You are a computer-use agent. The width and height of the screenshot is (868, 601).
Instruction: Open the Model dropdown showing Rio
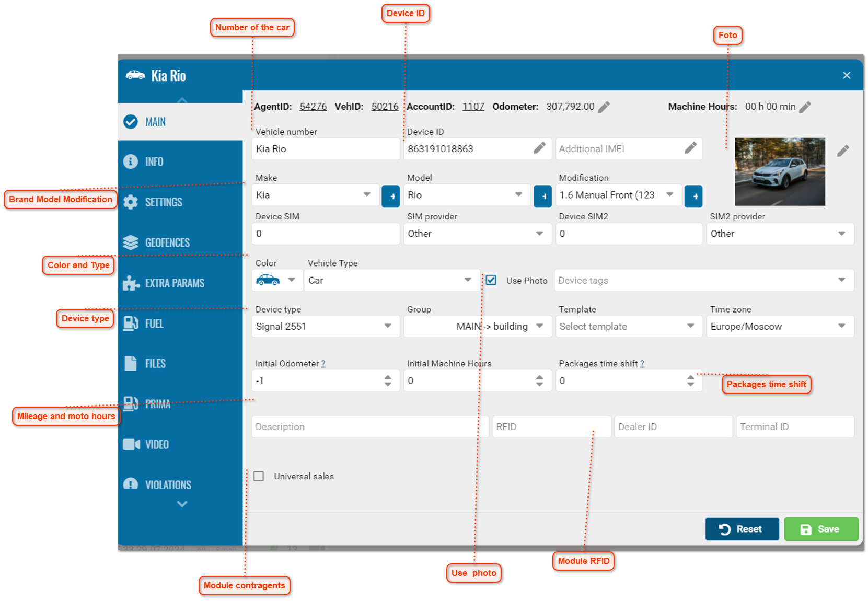click(467, 195)
